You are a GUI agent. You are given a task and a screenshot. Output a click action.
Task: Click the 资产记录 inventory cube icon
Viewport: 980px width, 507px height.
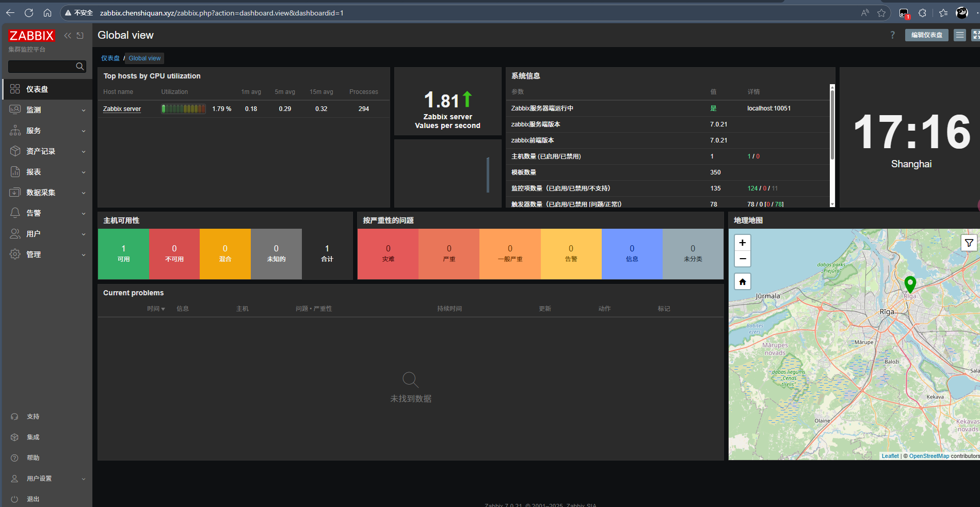(x=15, y=151)
